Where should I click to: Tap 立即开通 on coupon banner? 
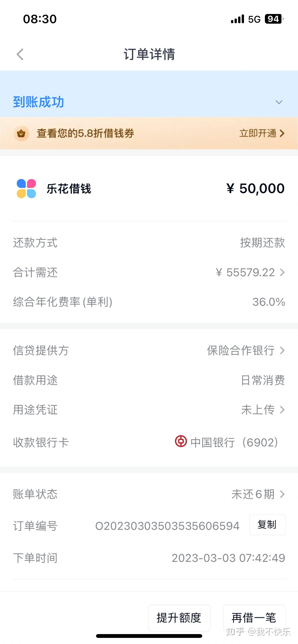pyautogui.click(x=262, y=133)
